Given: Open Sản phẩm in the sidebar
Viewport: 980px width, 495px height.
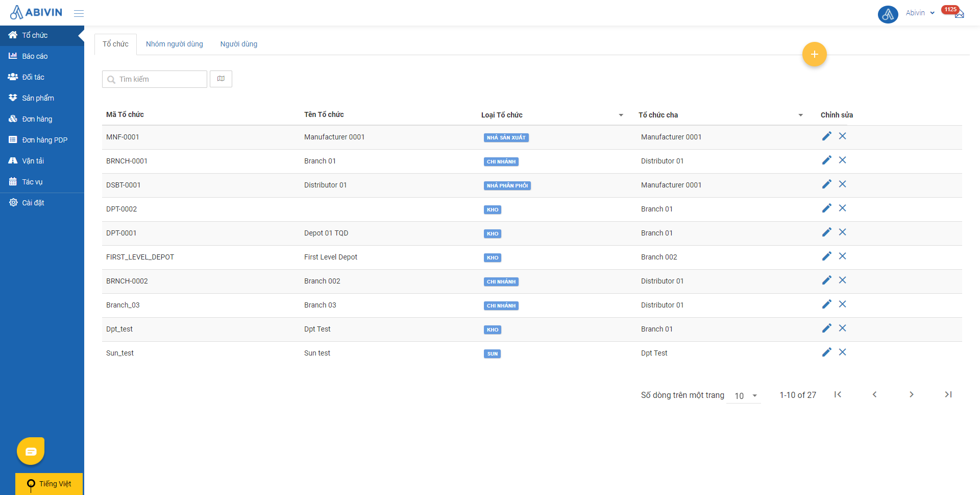Looking at the screenshot, I should (42, 98).
